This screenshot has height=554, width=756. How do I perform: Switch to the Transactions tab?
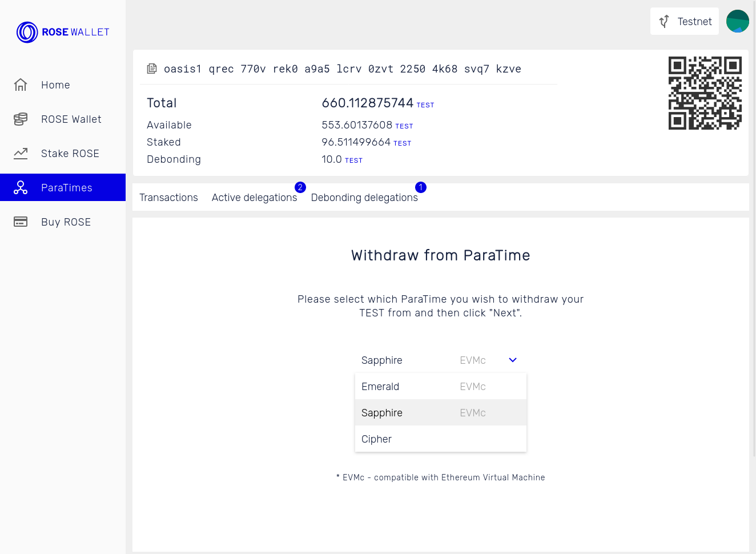168,197
